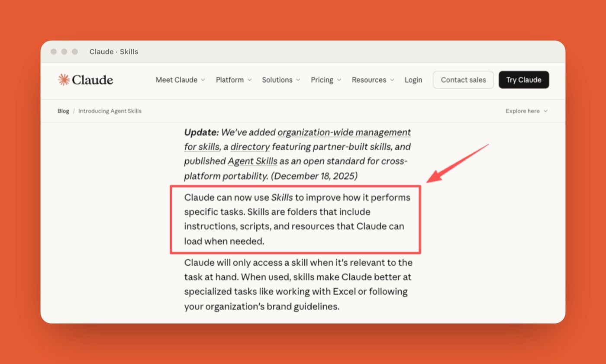
Task: Expand the Solutions dropdown chevron
Action: pyautogui.click(x=298, y=80)
